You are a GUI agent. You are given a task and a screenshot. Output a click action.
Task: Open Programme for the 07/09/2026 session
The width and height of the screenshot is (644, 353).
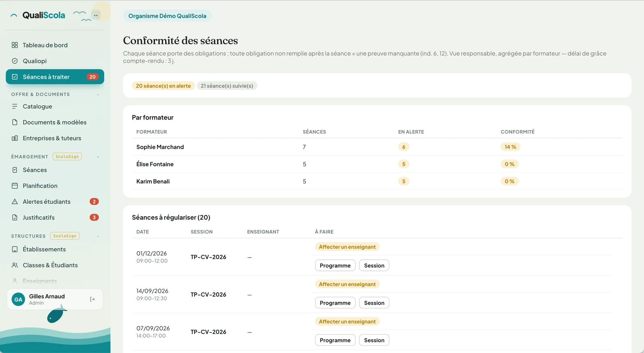[x=335, y=340]
